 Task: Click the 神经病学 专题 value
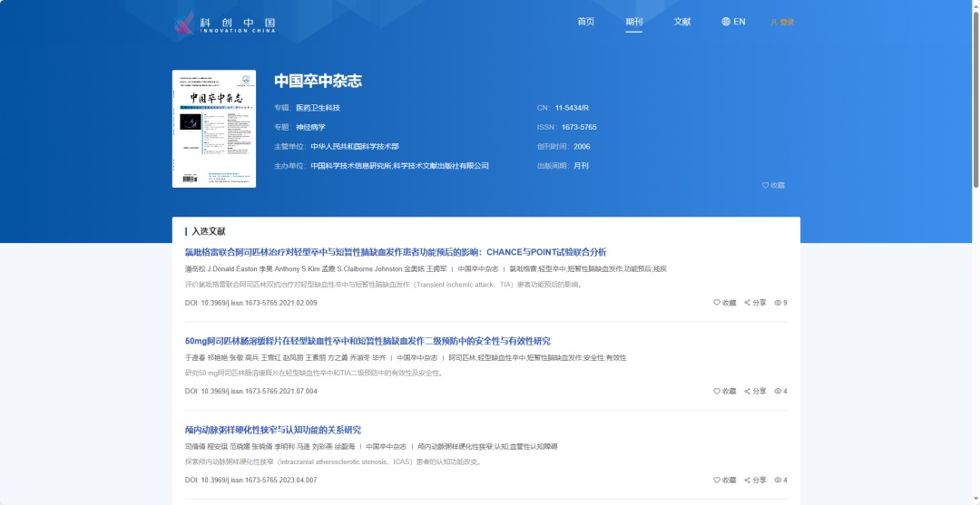[310, 127]
